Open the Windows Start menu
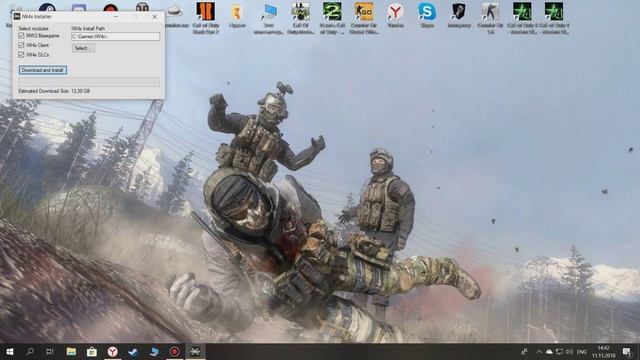Screen dimensions: 640x360 pyautogui.click(x=9, y=351)
